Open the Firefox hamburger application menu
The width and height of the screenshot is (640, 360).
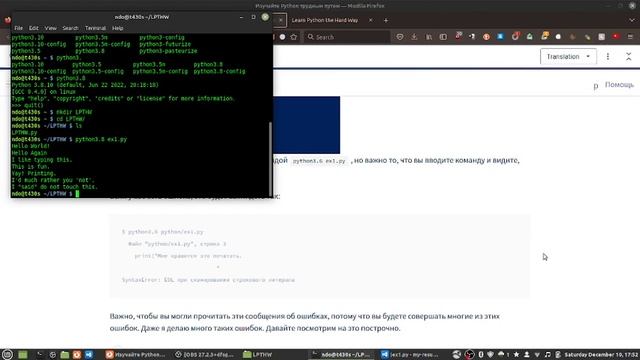[x=630, y=37]
